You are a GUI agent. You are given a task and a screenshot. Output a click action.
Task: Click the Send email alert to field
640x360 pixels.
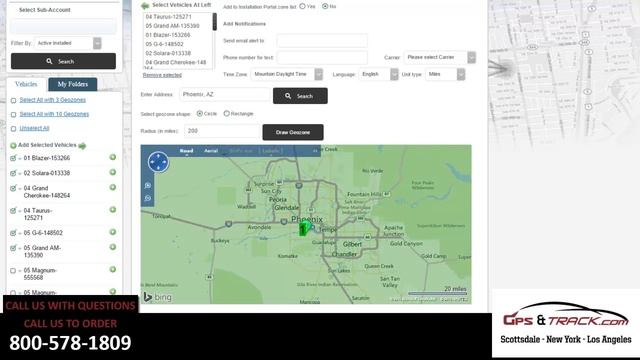322,41
